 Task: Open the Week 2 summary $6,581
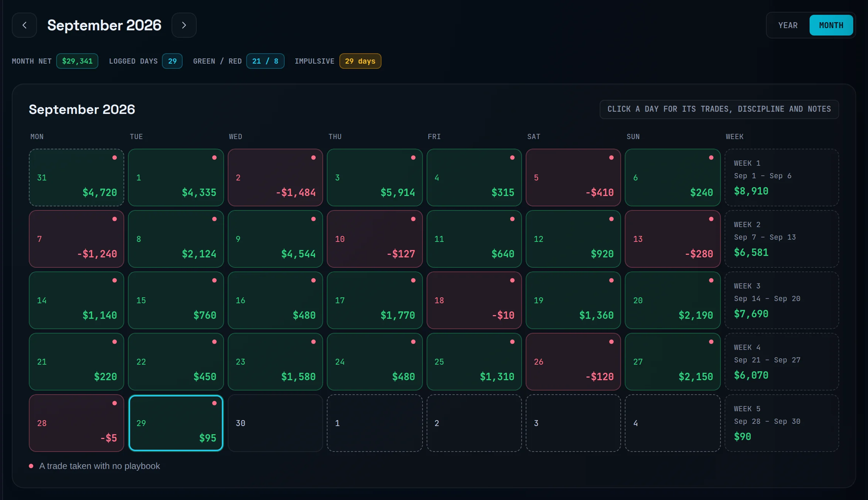coord(782,239)
